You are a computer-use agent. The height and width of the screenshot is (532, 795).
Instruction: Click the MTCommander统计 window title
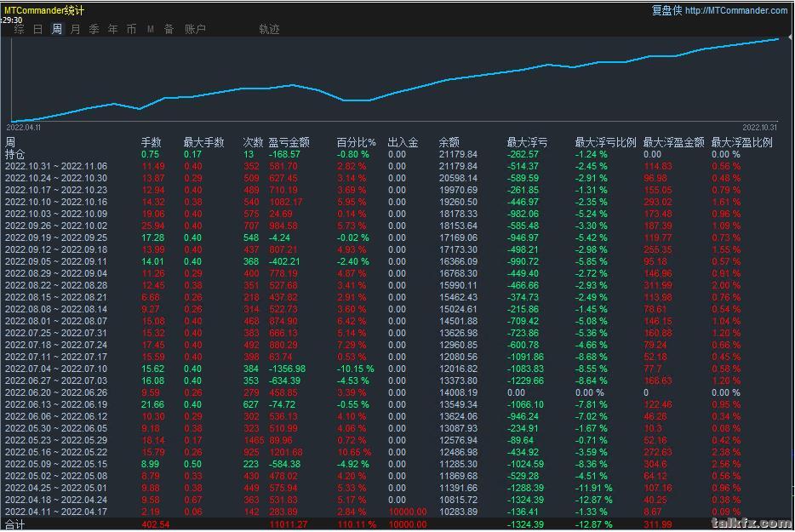pos(44,10)
